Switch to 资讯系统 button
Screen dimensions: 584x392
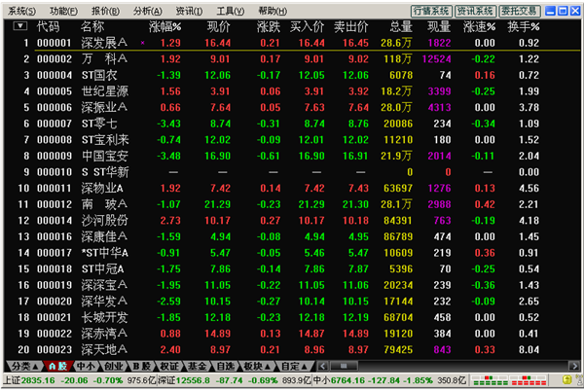(x=475, y=11)
